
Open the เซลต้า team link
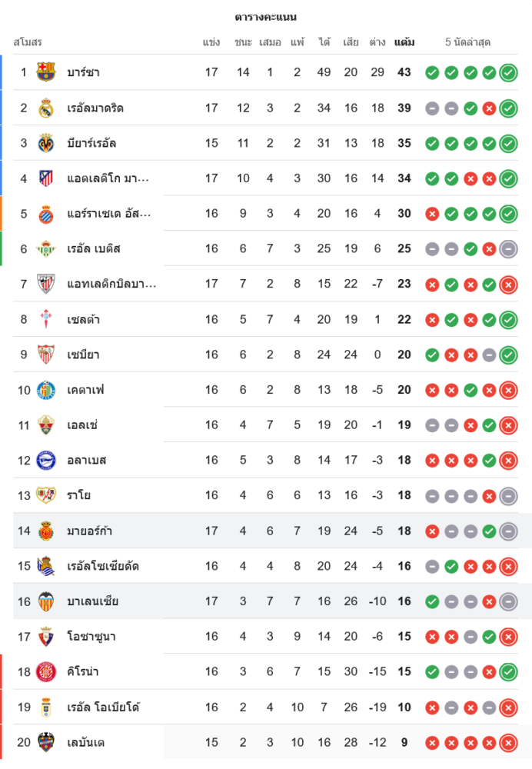(x=83, y=319)
